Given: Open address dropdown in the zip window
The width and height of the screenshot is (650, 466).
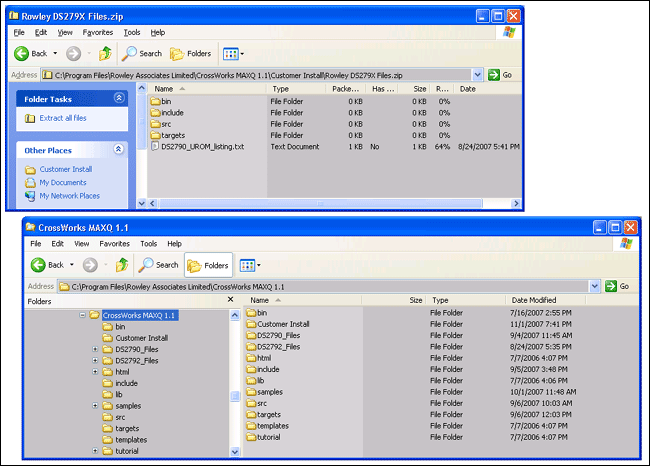Looking at the screenshot, I should [x=478, y=75].
